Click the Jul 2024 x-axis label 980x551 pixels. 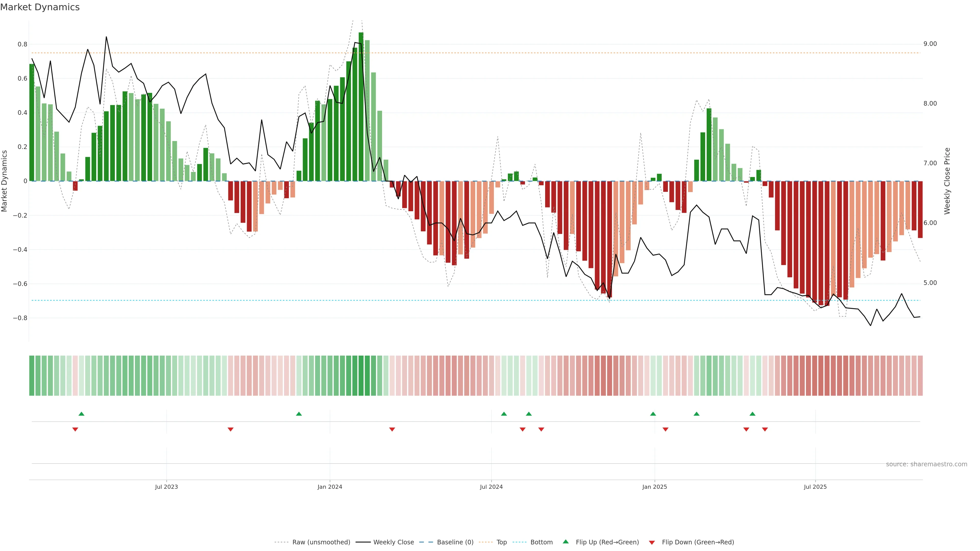(x=491, y=487)
